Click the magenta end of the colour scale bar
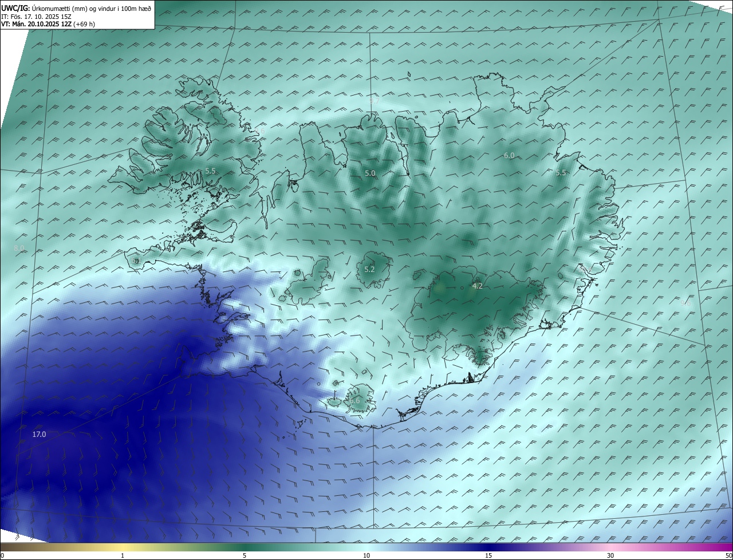Screen dimensions: 733x560 722,547
